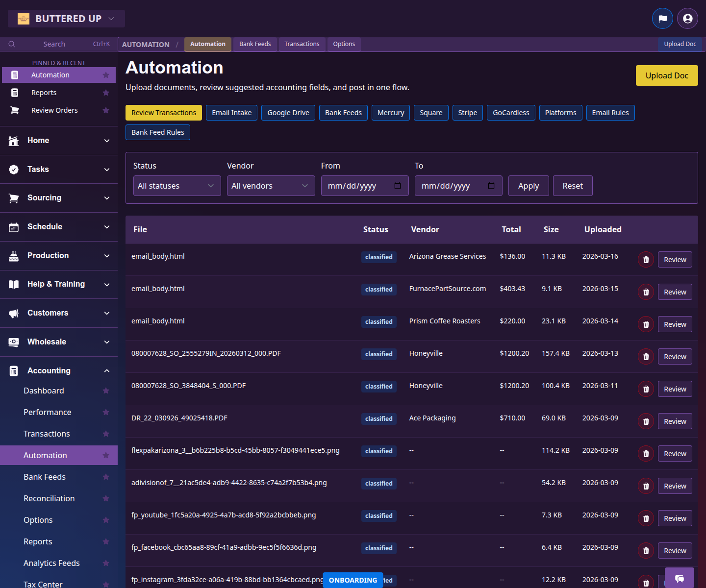
Task: Delete the Prism Coffee Roasters file with trash icon
Action: pos(645,324)
